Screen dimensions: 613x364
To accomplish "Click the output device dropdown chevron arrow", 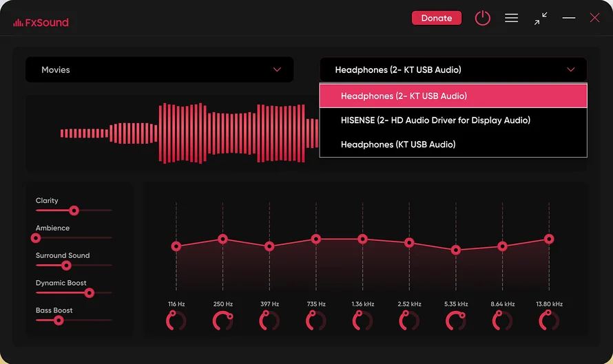I will 570,69.
